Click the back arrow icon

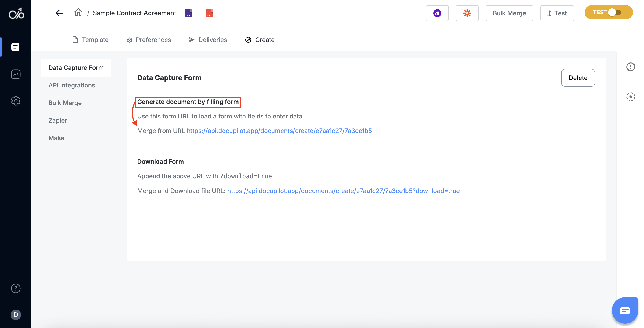(59, 13)
